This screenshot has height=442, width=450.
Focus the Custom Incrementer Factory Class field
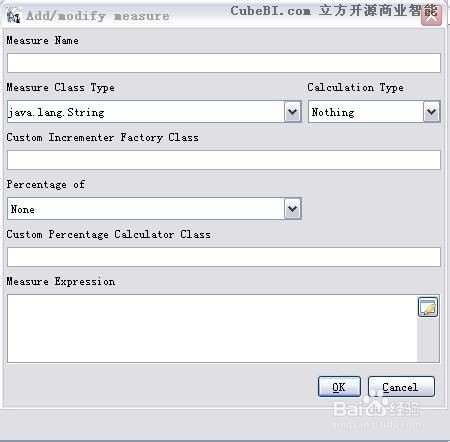[224, 160]
